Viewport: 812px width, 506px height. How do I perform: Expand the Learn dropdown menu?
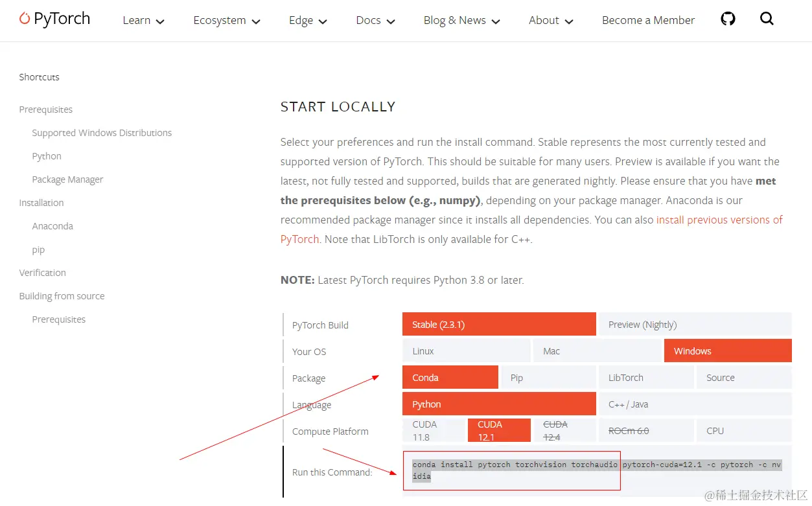tap(143, 21)
